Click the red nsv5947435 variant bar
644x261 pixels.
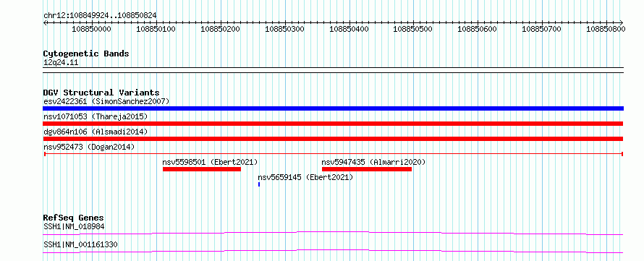tap(367, 169)
